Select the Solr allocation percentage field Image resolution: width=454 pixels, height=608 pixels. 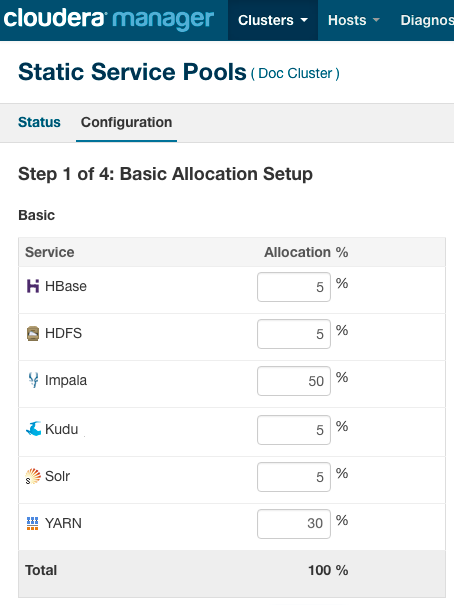[x=294, y=477]
